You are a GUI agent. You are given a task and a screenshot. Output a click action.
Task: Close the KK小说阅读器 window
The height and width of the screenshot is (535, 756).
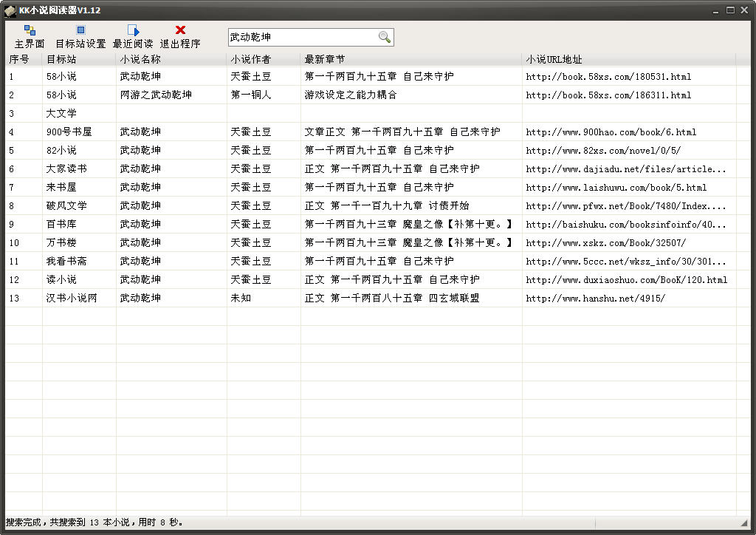coord(744,10)
